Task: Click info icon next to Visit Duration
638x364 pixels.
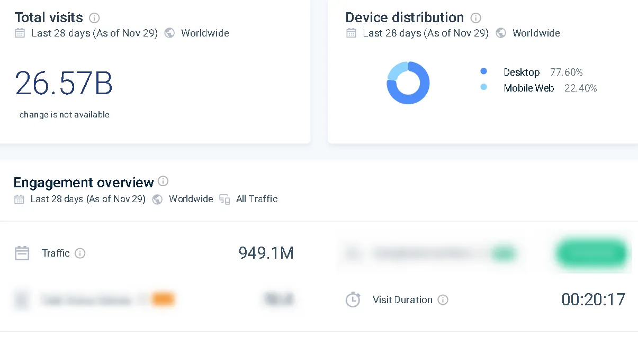Action: click(443, 300)
